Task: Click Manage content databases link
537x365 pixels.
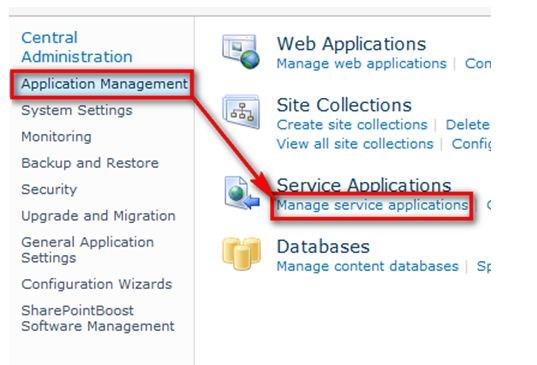Action: click(367, 266)
